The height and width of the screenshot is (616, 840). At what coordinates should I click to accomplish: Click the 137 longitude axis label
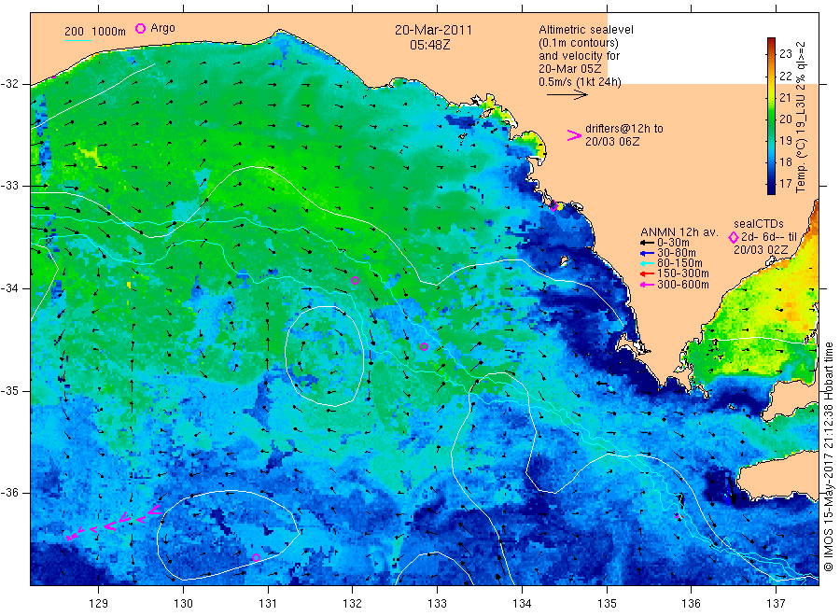(x=776, y=604)
